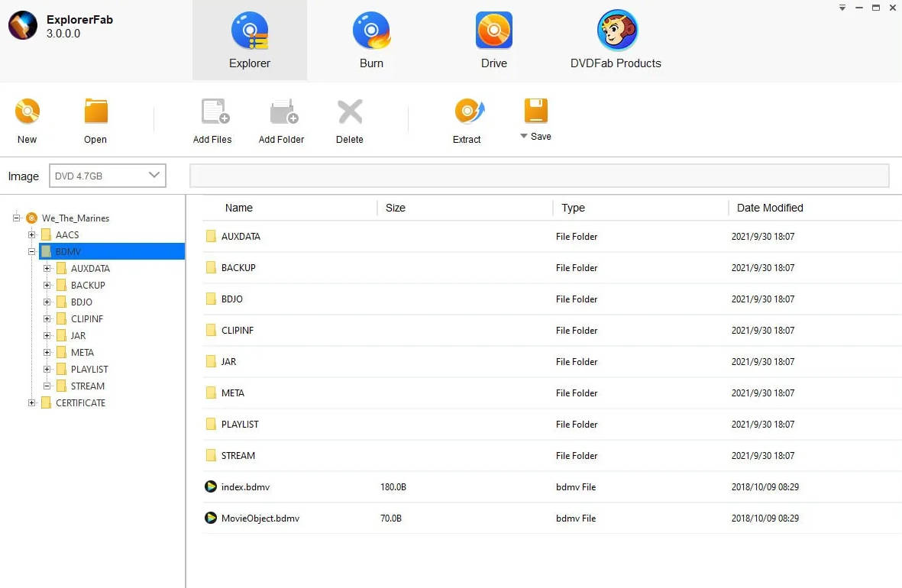Click the New disc icon
Image resolution: width=902 pixels, height=588 pixels.
[27, 112]
